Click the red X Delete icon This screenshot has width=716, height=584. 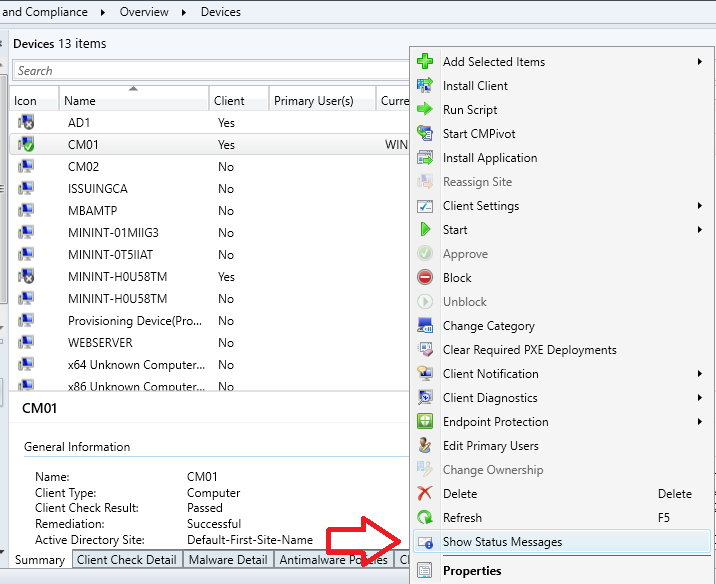pyautogui.click(x=425, y=493)
